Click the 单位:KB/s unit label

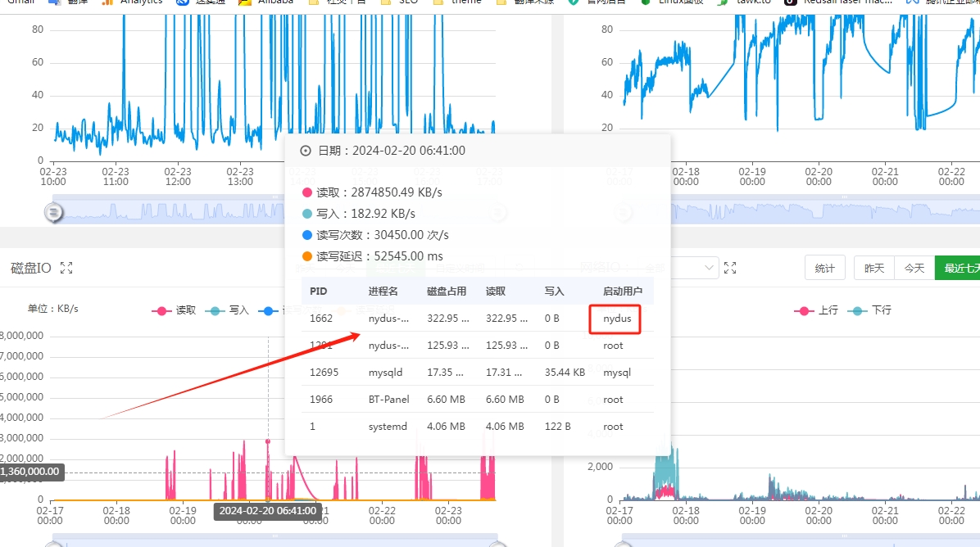[52, 309]
